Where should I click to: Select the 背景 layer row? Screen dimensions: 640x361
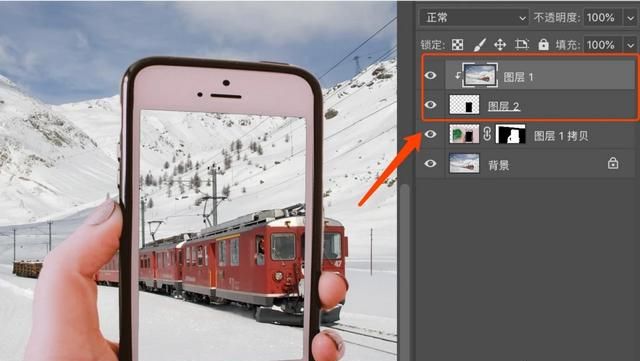pos(527,164)
